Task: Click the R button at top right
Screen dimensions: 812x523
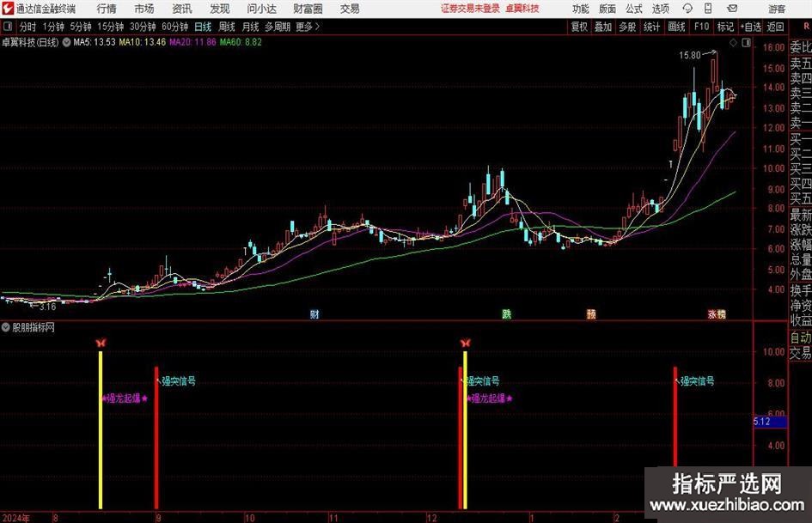Action: click(x=806, y=27)
